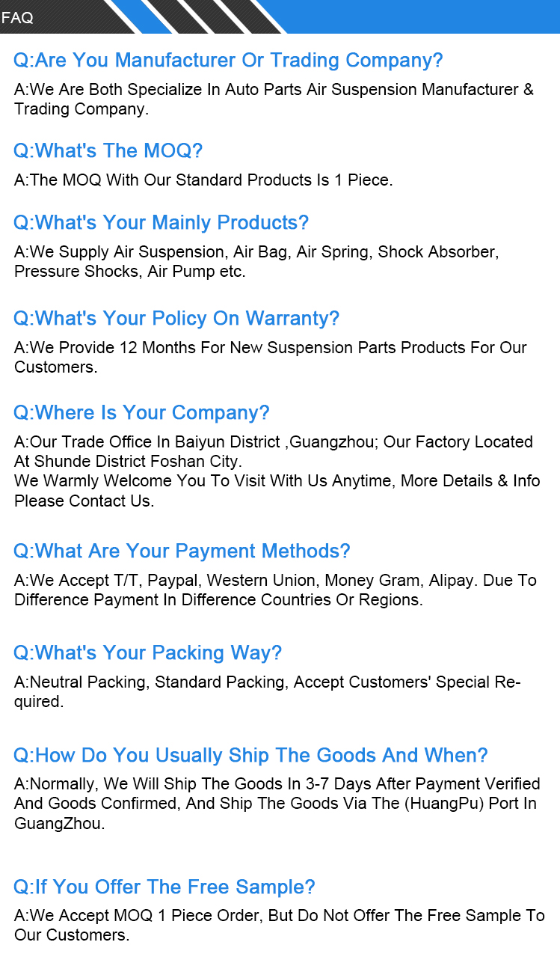Image resolution: width=560 pixels, height=954 pixels.
Task: Click the How Do You Usually Ship question
Action: (250, 755)
